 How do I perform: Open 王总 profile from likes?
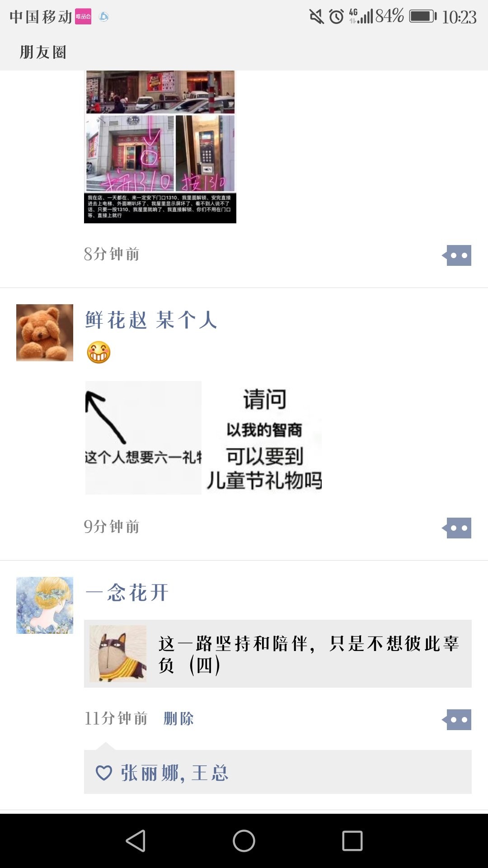pos(210,773)
